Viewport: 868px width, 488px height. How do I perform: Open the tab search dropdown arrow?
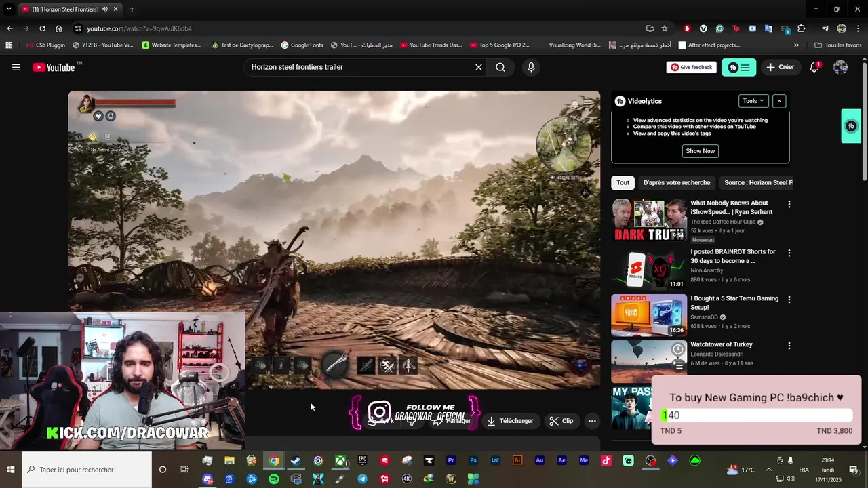pos(9,9)
